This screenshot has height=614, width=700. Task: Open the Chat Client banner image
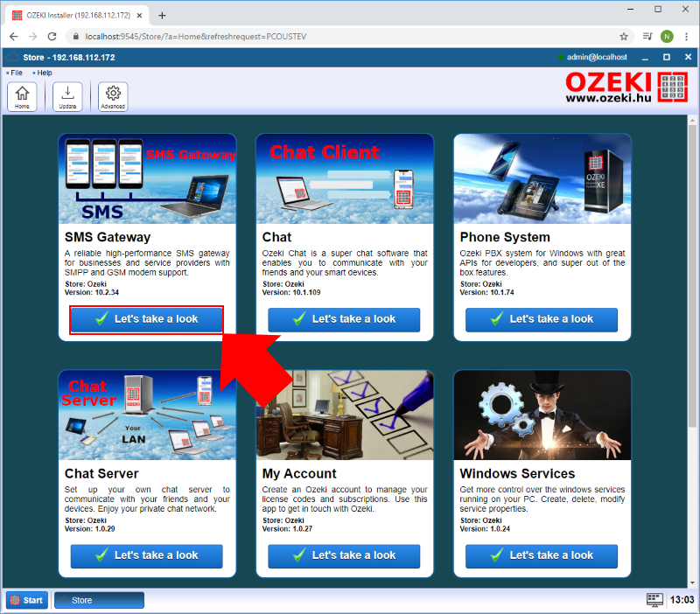(x=345, y=179)
